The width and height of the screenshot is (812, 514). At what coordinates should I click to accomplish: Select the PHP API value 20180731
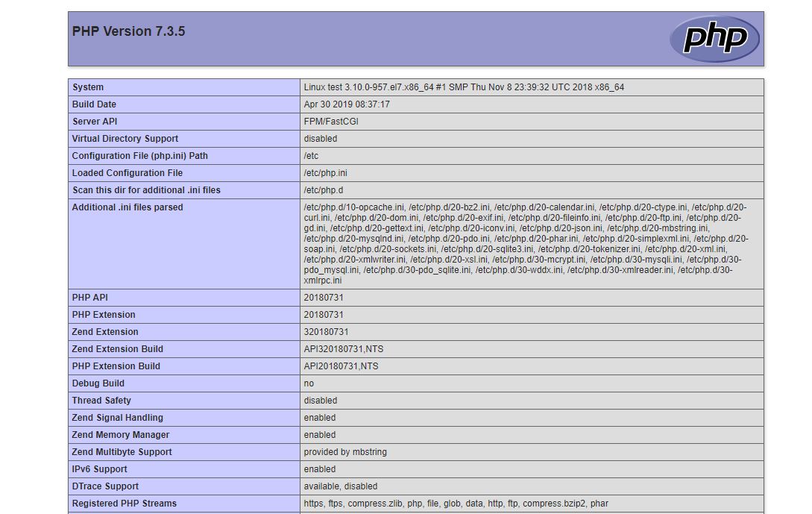pos(321,297)
